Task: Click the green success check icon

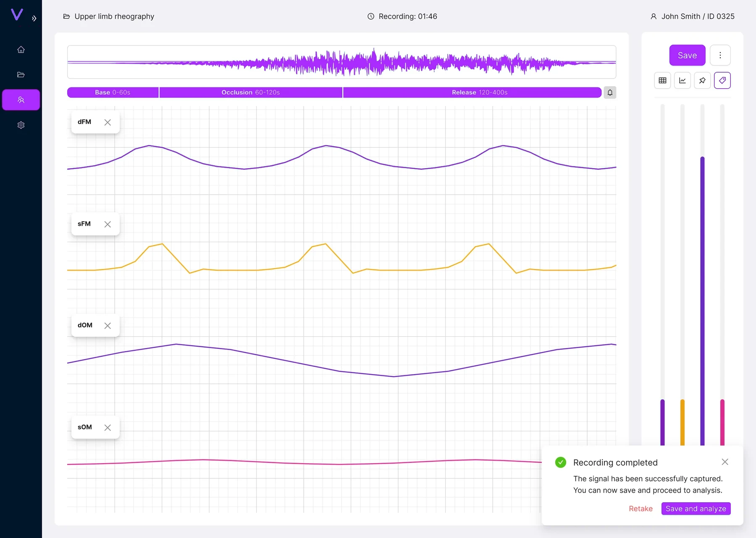Action: 561,462
